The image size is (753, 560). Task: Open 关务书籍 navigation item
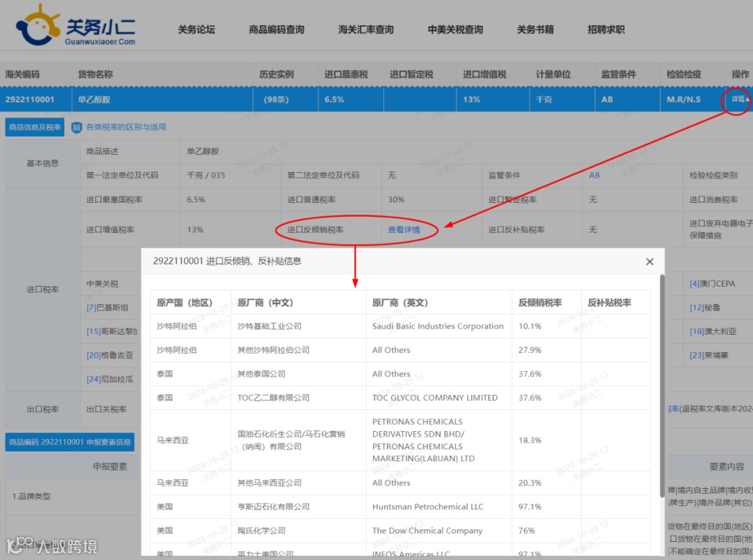click(x=535, y=30)
